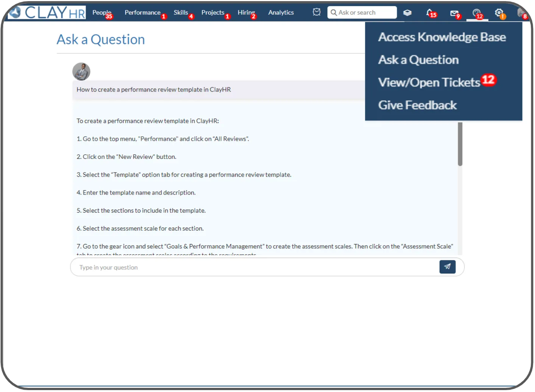Select Give Feedback

click(417, 105)
